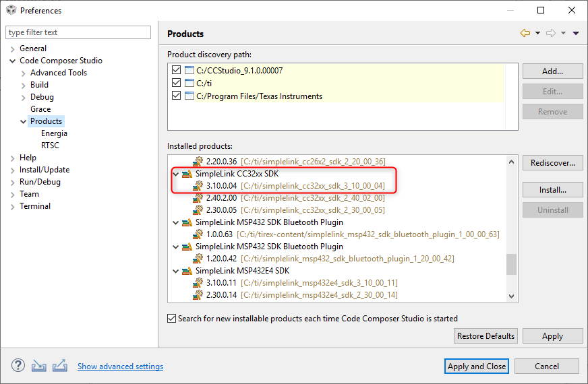
Task: Open the Terminal preferences page
Action: [35, 206]
